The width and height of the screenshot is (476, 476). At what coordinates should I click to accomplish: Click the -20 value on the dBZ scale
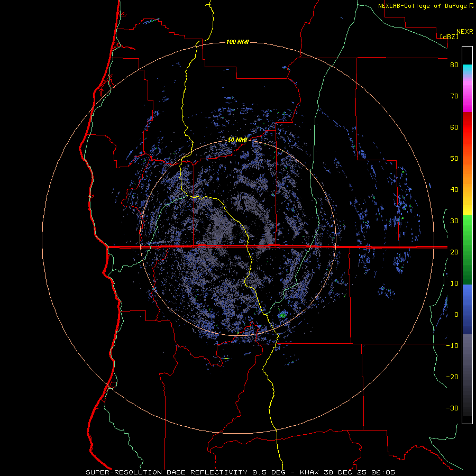[452, 377]
